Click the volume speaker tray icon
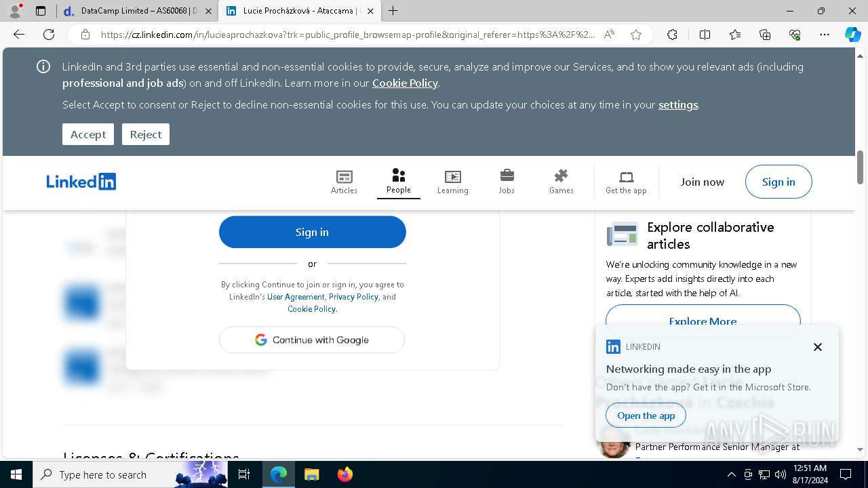The width and height of the screenshot is (868, 488). pyautogui.click(x=781, y=474)
